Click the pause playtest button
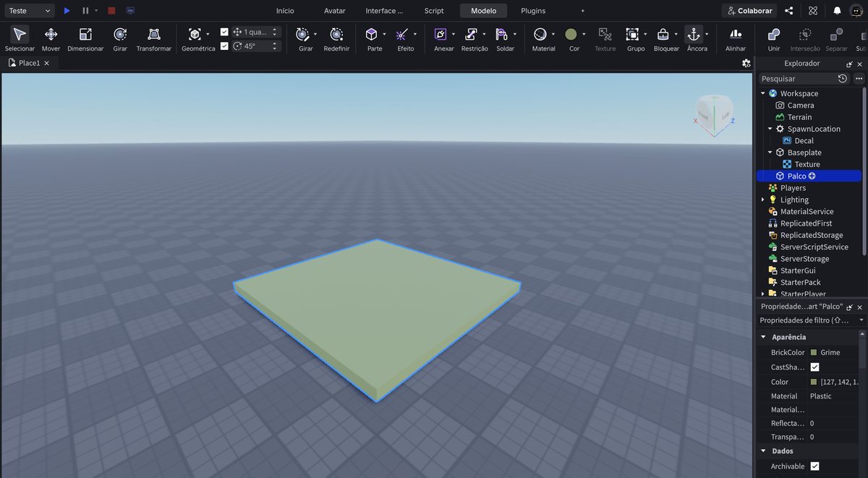Image resolution: width=868 pixels, height=478 pixels. point(85,11)
